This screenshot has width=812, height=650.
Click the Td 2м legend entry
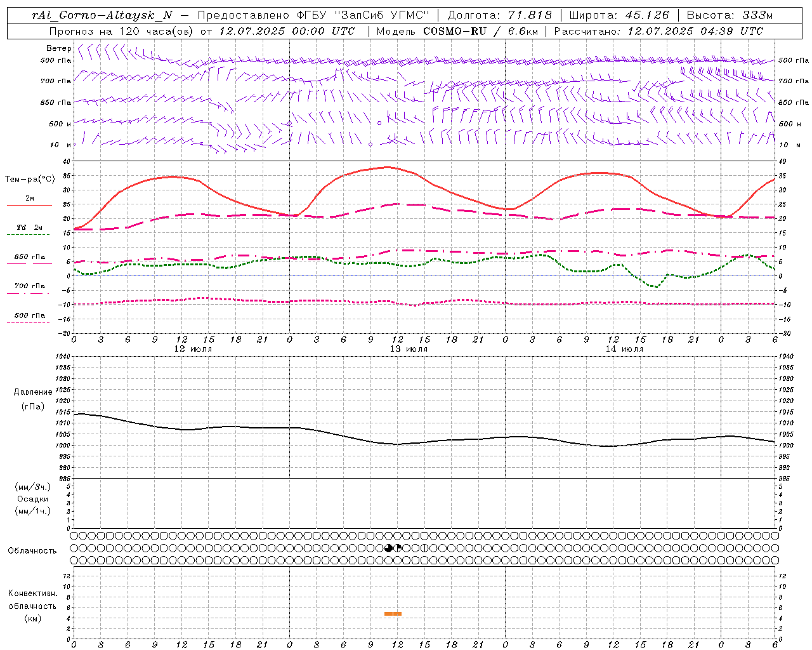(x=29, y=227)
